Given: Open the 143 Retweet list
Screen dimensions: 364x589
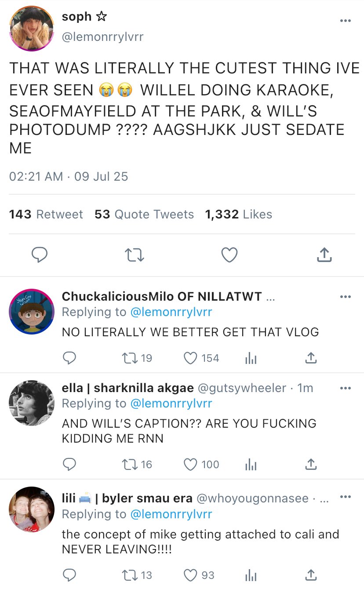Looking at the screenshot, I should coord(46,215).
